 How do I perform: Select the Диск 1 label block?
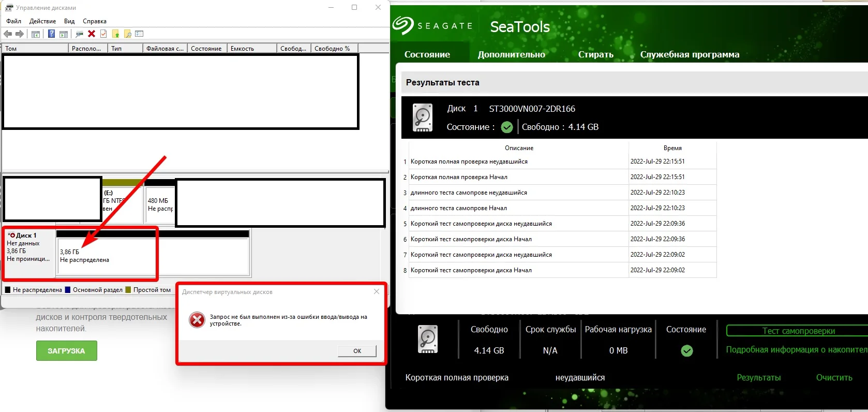coord(29,252)
